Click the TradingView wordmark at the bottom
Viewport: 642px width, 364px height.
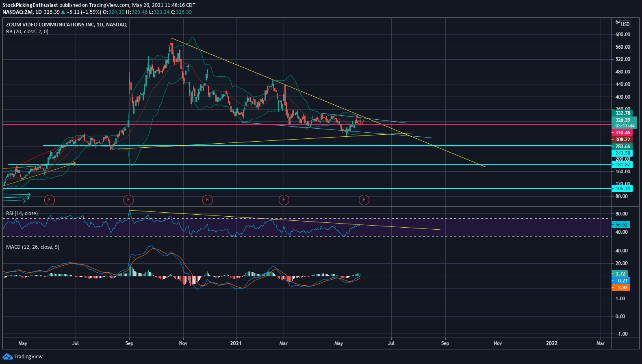click(28, 356)
